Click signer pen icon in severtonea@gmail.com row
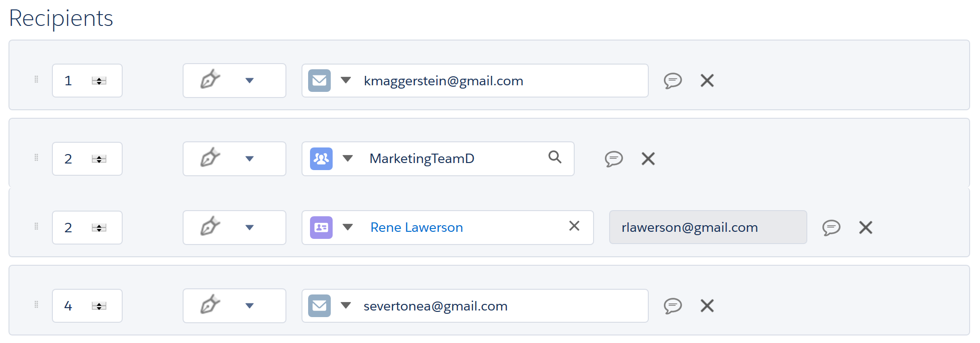Screen dimensions: 980x343 pos(210,305)
